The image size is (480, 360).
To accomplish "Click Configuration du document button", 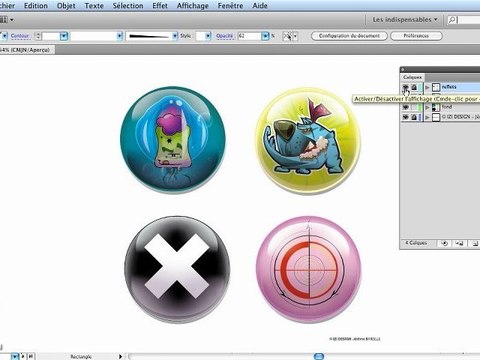I will point(349,36).
